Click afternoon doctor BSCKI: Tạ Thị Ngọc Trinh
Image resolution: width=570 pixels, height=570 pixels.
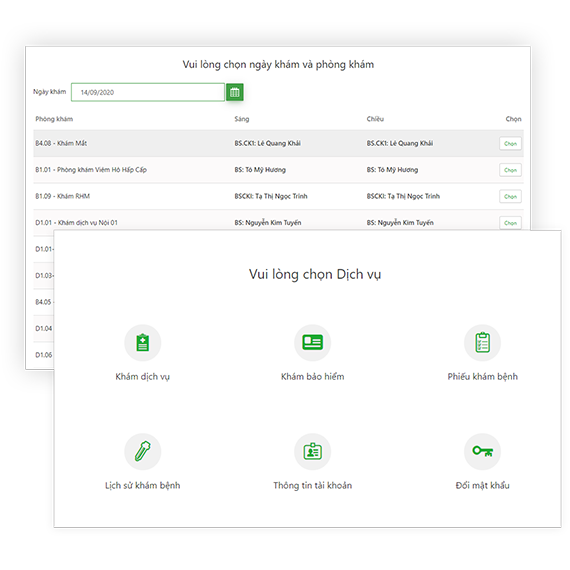coord(403,196)
